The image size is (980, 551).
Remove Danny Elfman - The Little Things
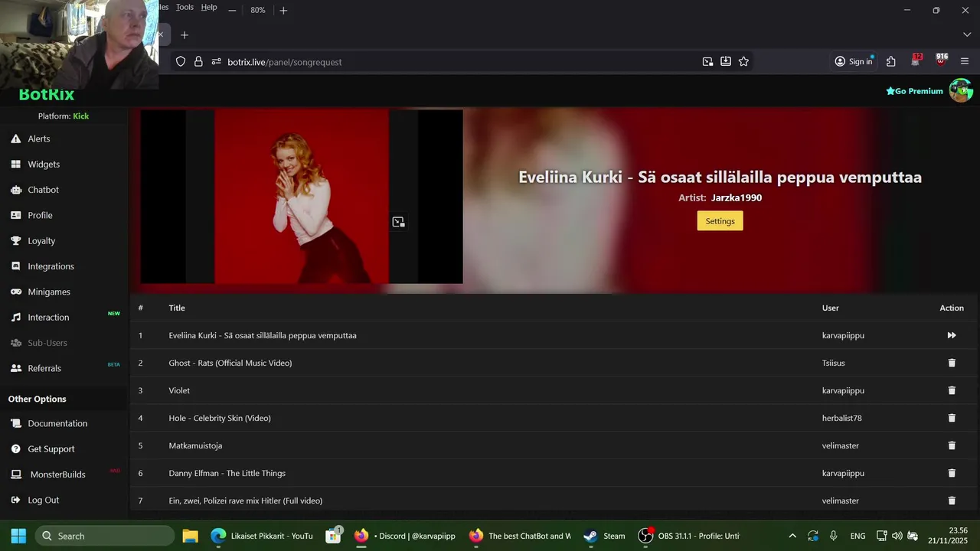pos(952,473)
